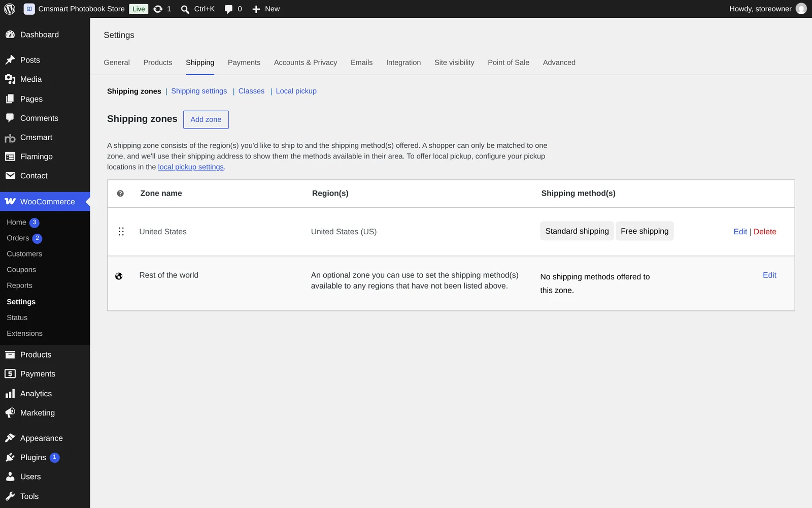Follow the local pickup settings link
Screen dimensions: 812x508
[x=191, y=167]
